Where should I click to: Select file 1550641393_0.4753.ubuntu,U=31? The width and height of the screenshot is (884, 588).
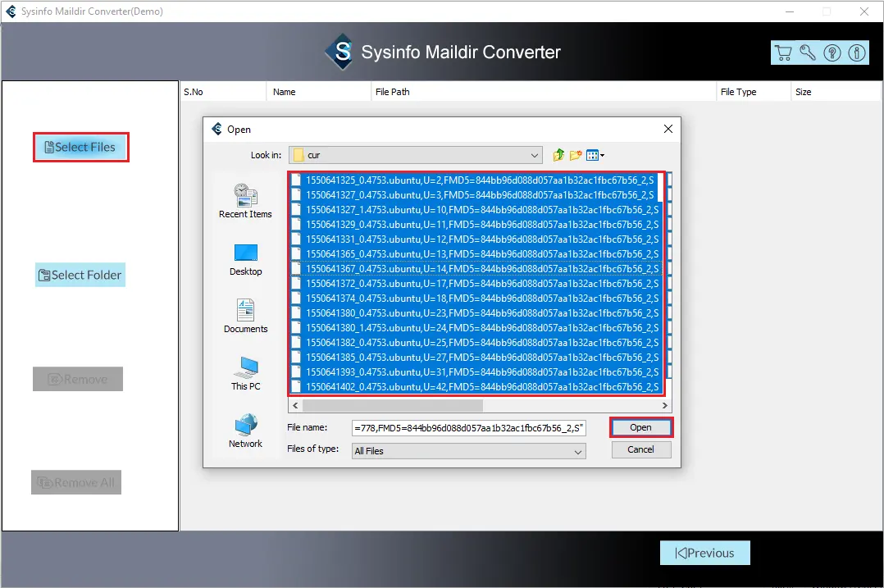476,372
